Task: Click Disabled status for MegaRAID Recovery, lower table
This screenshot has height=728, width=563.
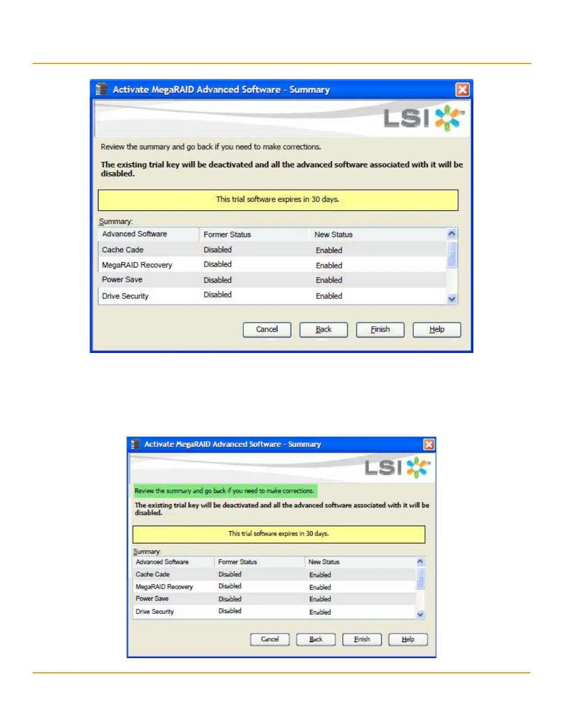Action: [x=230, y=586]
